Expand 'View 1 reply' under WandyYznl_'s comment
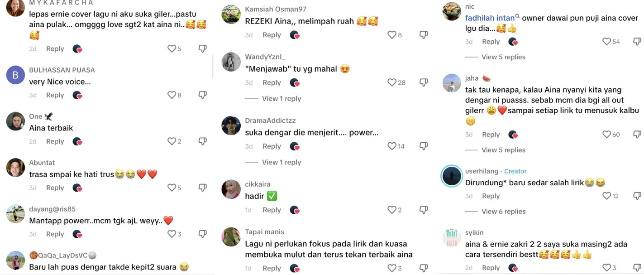Viewport: 644px width, 275px height. tap(281, 99)
